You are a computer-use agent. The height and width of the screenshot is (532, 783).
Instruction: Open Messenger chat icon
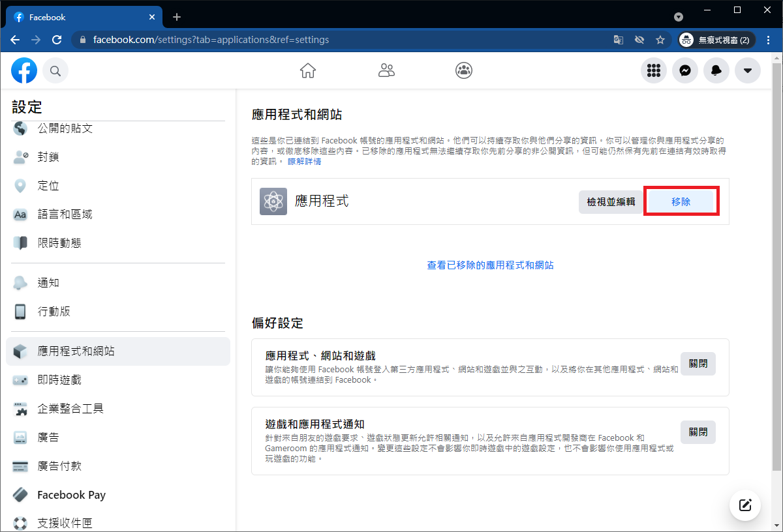[x=685, y=70]
